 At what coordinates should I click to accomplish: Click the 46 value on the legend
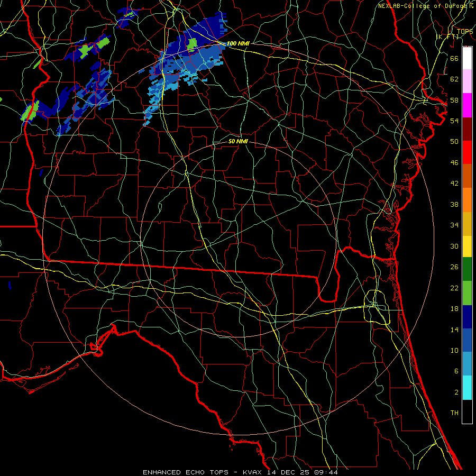[x=454, y=162]
